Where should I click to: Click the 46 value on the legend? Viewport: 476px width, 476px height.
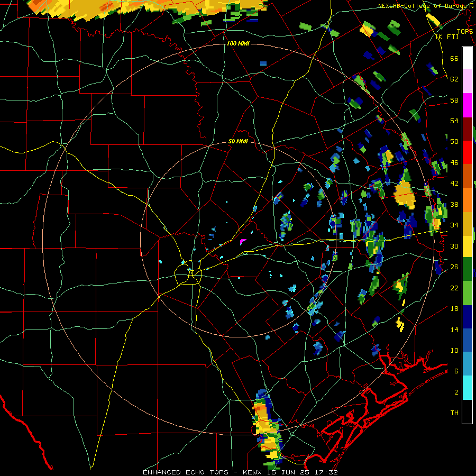[x=454, y=163]
